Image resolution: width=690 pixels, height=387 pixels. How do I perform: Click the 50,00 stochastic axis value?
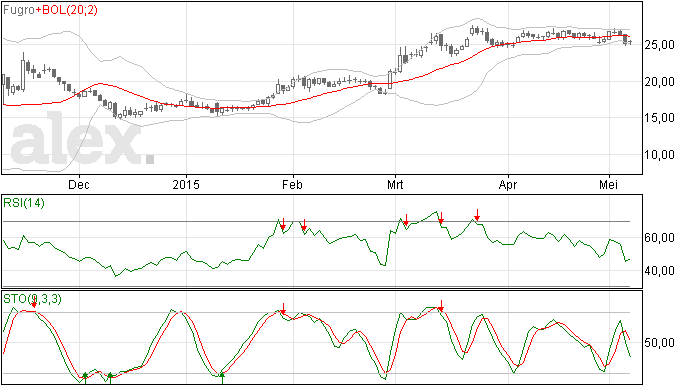[659, 343]
